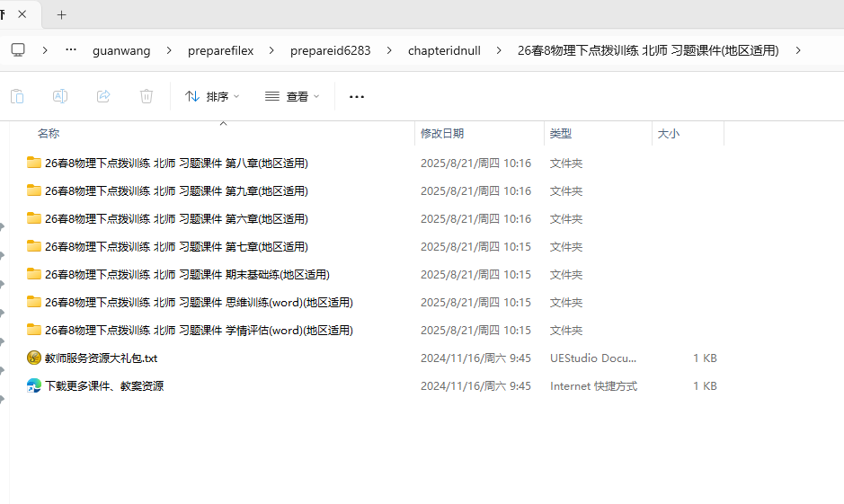Add a new Explorer tab
This screenshot has height=504, width=844.
pyautogui.click(x=61, y=15)
